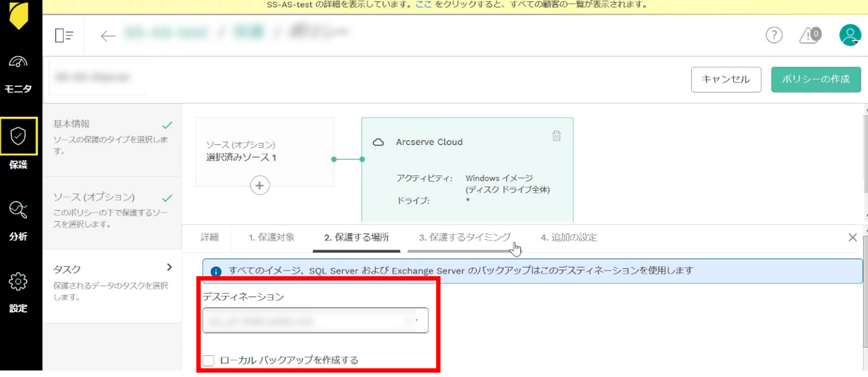Switch to 3. 保護するタイミング tab
The height and width of the screenshot is (377, 868).
pyautogui.click(x=464, y=237)
